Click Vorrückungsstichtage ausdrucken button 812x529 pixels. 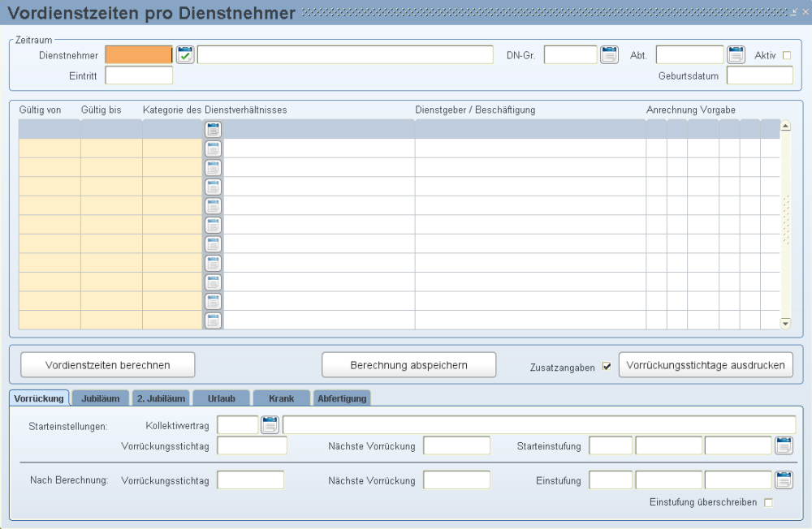(x=706, y=365)
